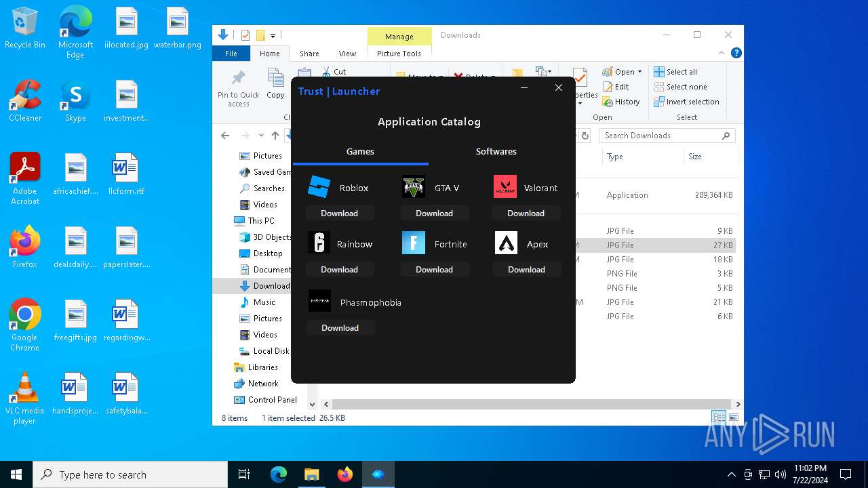868x488 pixels.
Task: Click the Trust Launcher taskbar icon
Action: pyautogui.click(x=378, y=474)
